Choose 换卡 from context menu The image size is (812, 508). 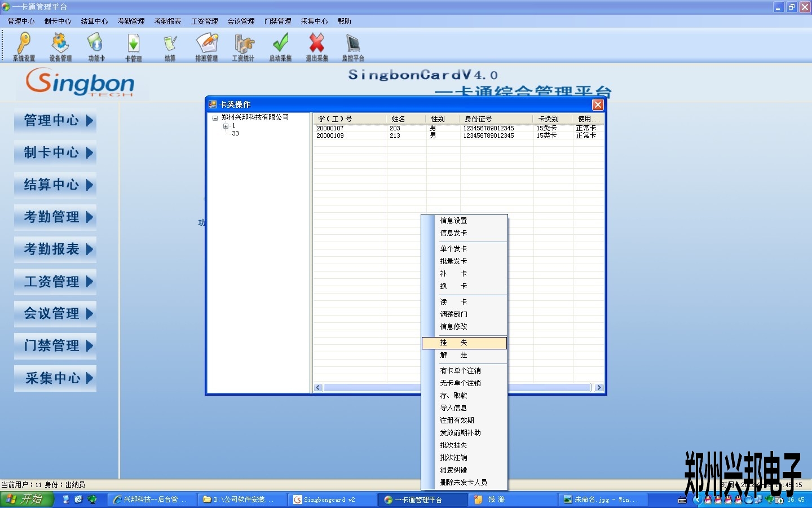point(464,286)
